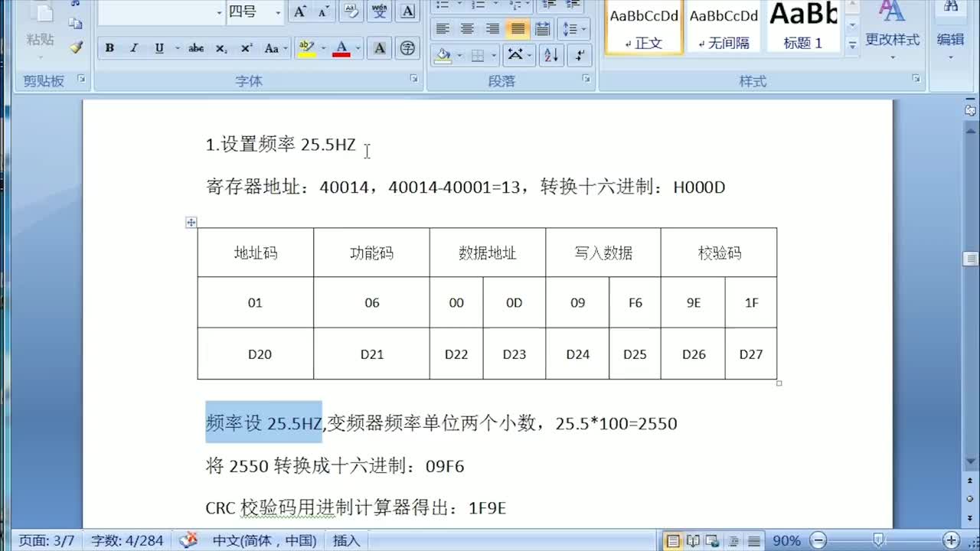The image size is (980, 551).
Task: Toggle bold formatting
Action: (x=109, y=48)
